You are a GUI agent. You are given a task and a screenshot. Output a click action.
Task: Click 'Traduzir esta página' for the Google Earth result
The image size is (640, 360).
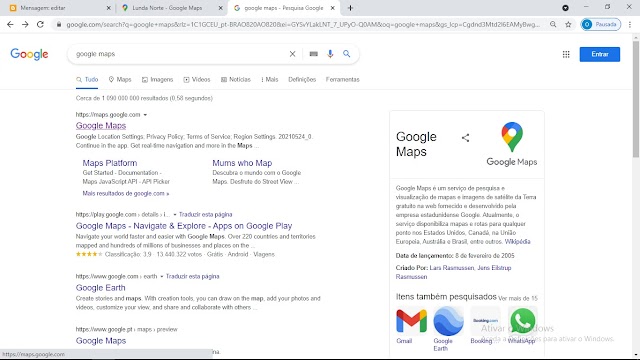(x=192, y=277)
